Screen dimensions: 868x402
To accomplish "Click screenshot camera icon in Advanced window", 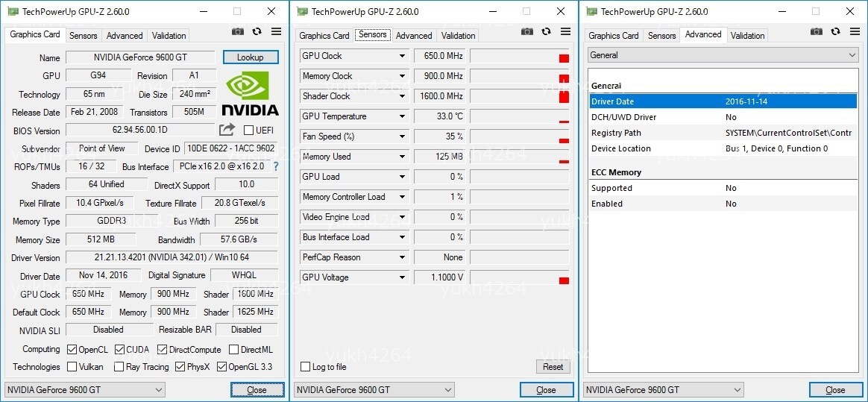I will point(817,31).
